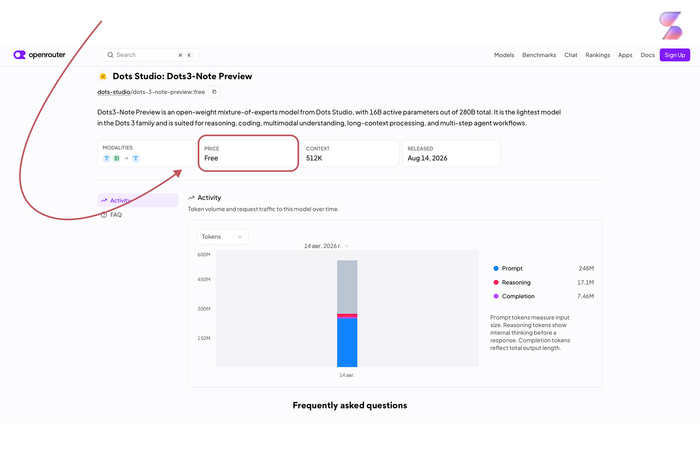
Task: Click the red Reasoning legend dot
Action: click(x=496, y=282)
